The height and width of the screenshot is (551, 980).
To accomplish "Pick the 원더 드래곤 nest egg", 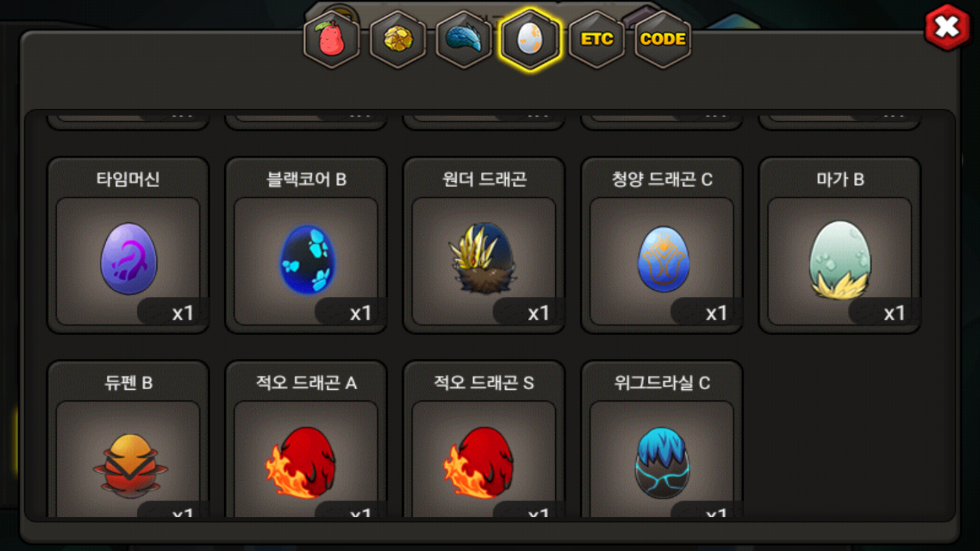I will click(483, 258).
